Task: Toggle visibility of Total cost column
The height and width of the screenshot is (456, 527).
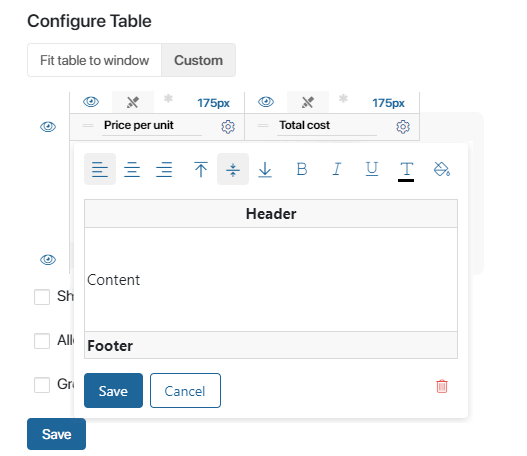Action: (266, 101)
